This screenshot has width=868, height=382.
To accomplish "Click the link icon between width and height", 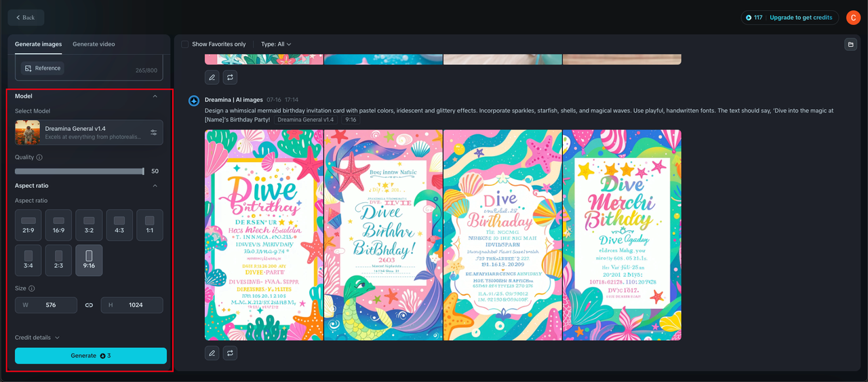I will [89, 305].
